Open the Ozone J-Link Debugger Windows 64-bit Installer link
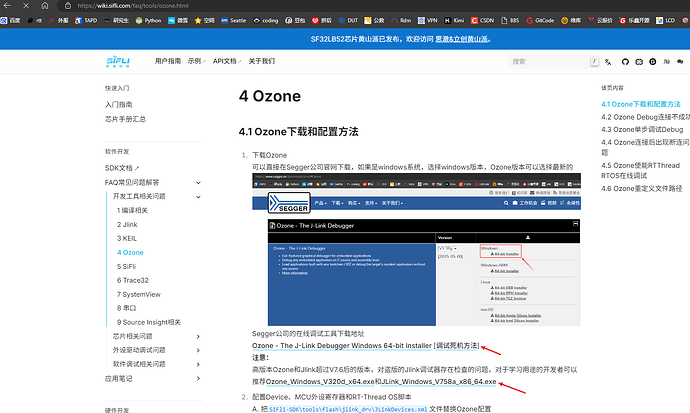The width and height of the screenshot is (690, 413). [x=342, y=346]
